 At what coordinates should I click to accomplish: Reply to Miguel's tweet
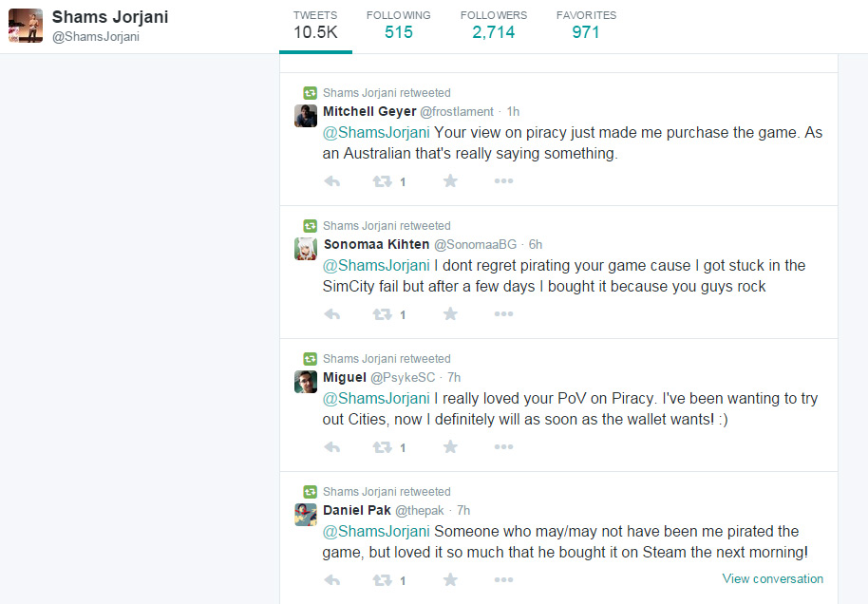click(x=332, y=447)
